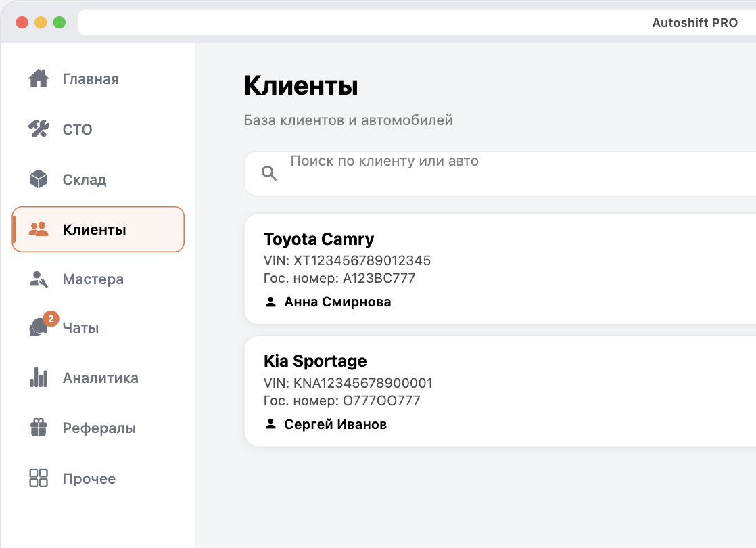
Task: Click the Autoshift PRO title text
Action: coord(694,23)
